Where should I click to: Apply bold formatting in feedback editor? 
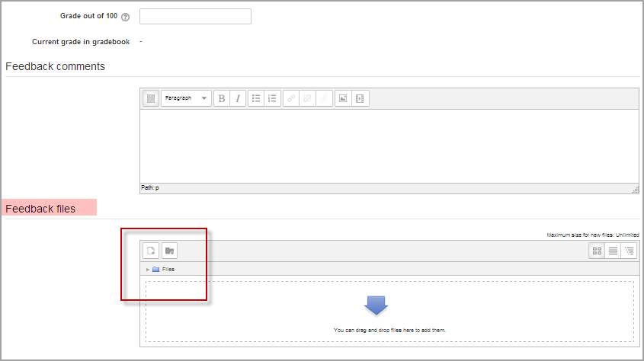pos(222,98)
